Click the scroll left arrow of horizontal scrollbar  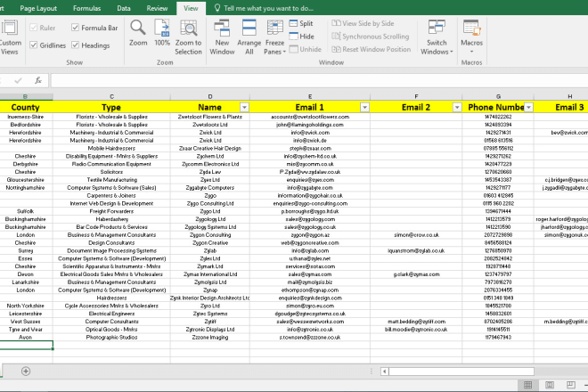[384, 372]
